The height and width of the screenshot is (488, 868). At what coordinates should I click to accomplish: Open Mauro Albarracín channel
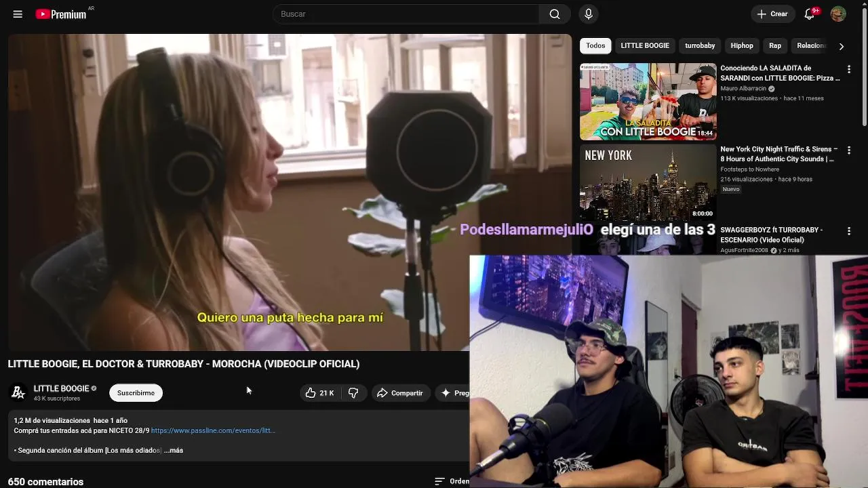(743, 89)
